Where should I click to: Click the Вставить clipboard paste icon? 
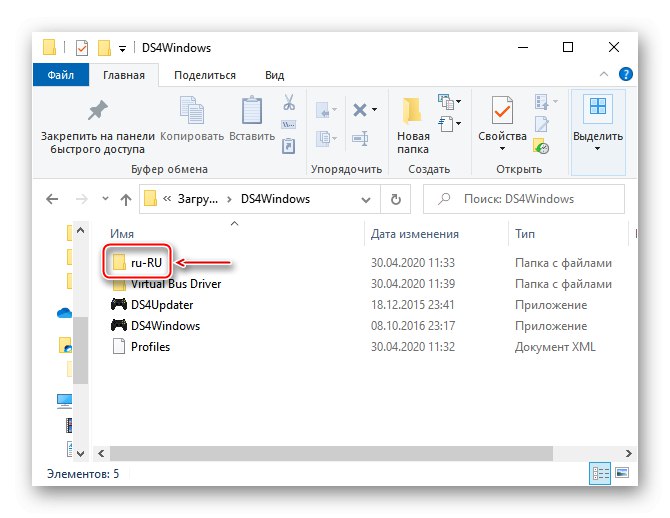coord(252,110)
